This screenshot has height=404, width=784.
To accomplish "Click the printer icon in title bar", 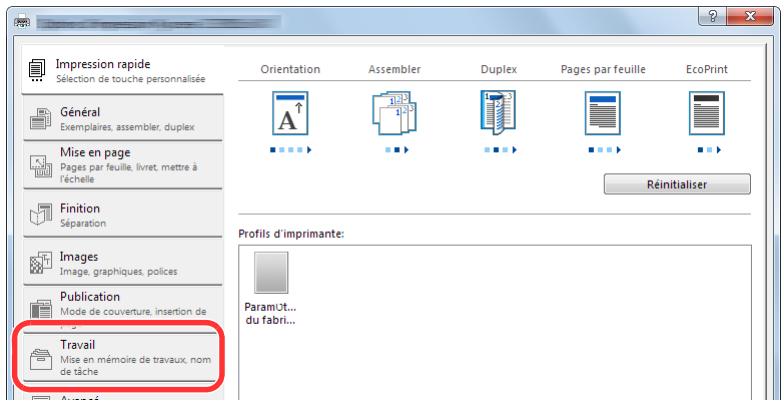I will pyautogui.click(x=24, y=22).
